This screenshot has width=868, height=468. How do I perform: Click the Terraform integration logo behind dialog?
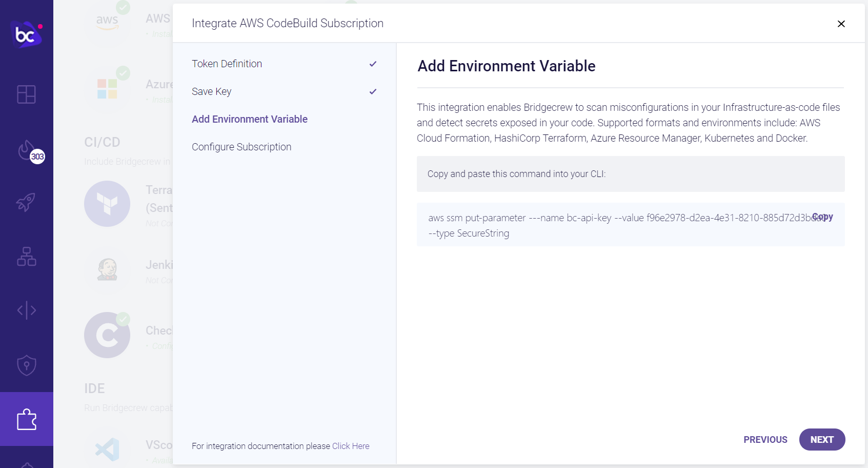click(107, 204)
